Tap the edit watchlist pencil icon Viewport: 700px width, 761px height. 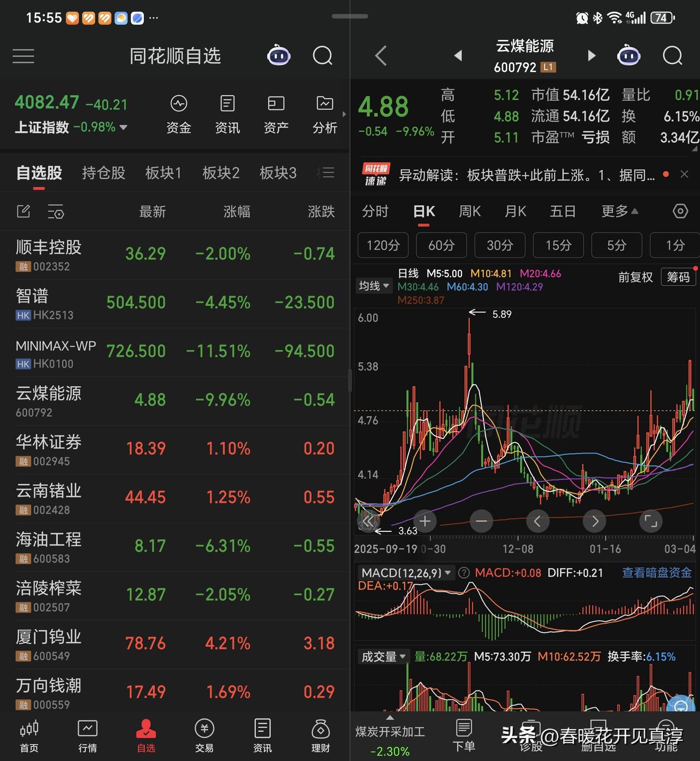pyautogui.click(x=24, y=211)
